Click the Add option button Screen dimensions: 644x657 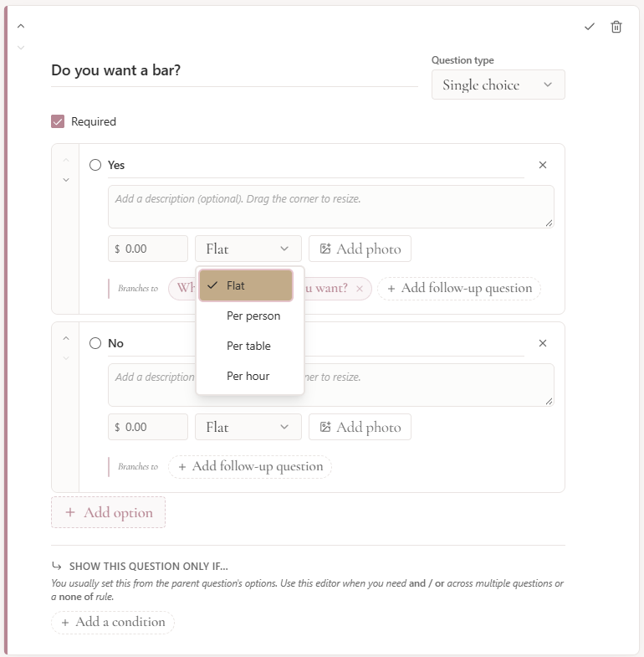tap(108, 512)
